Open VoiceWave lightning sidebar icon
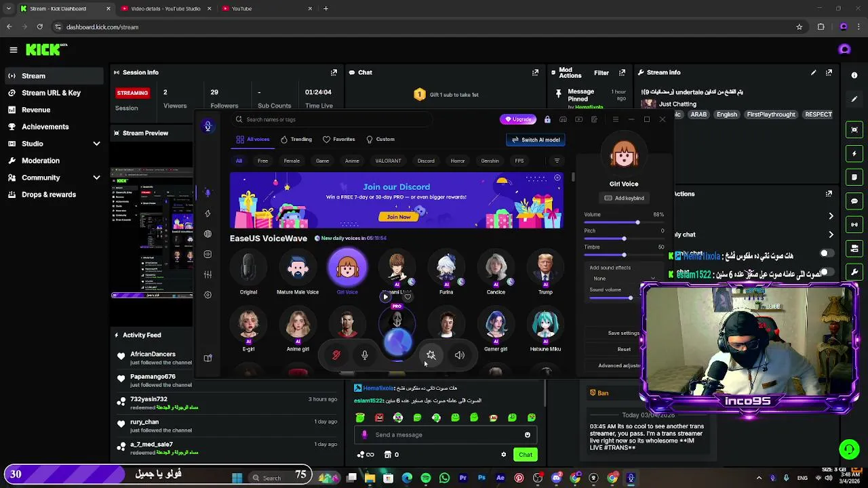This screenshot has width=868, height=488. tap(208, 213)
